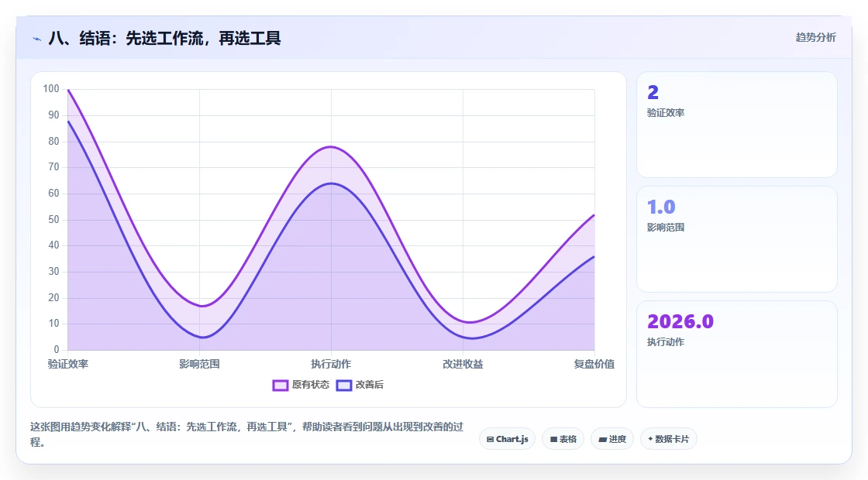Viewport: 868px width, 480px height.
Task: Select the 进度 tag button
Action: pyautogui.click(x=612, y=439)
